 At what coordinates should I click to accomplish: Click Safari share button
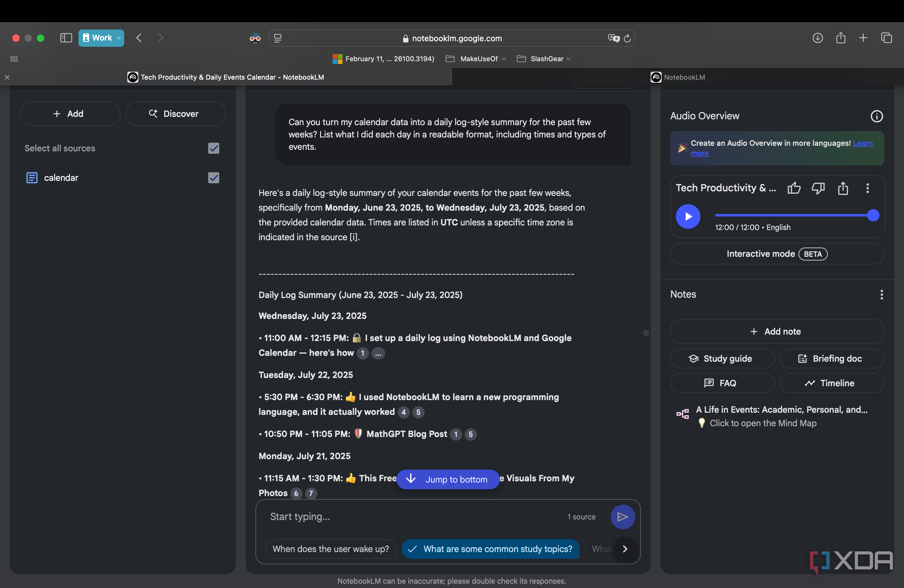(x=841, y=38)
